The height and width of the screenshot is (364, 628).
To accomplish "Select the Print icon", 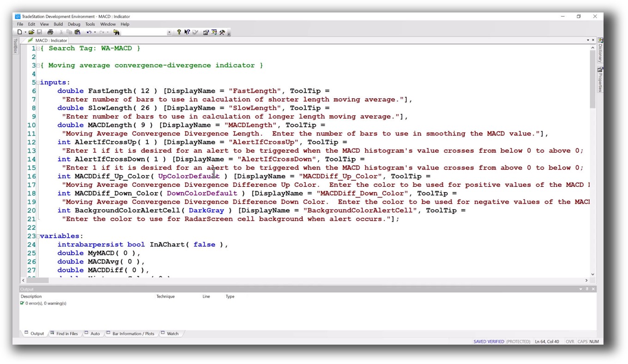I will 50,32.
